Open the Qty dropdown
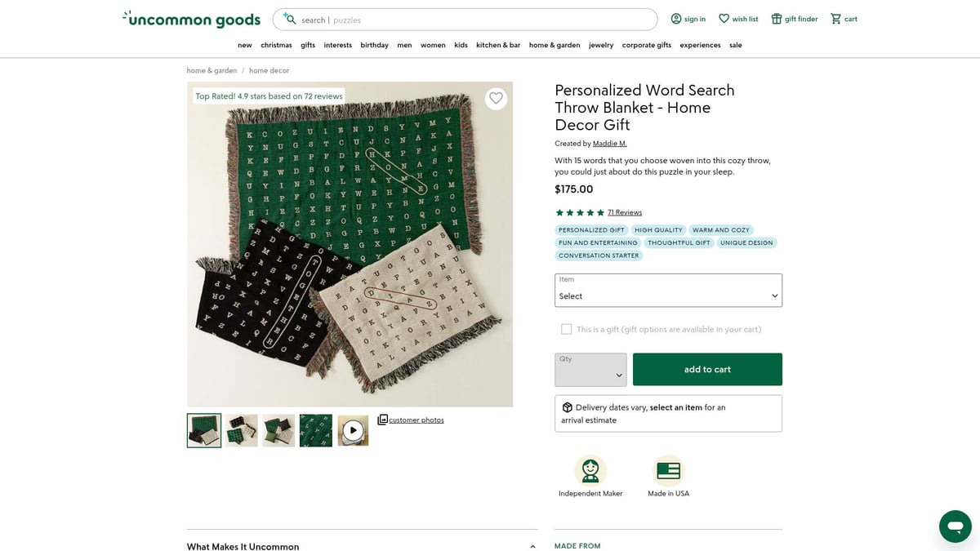 (590, 370)
